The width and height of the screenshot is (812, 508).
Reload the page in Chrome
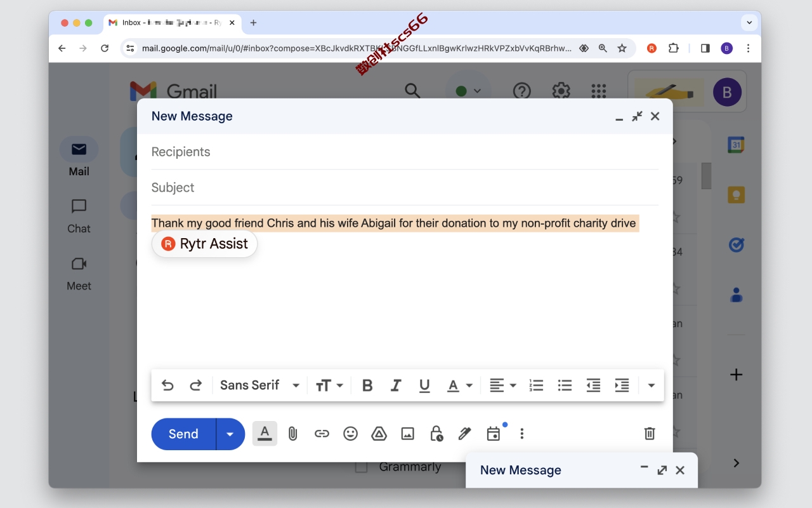click(x=105, y=48)
